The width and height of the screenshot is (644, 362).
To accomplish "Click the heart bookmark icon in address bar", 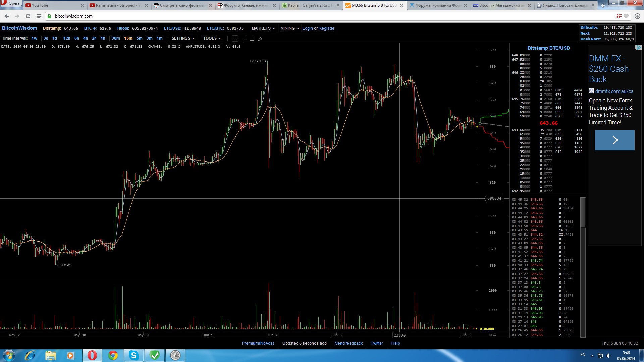I will click(x=626, y=16).
